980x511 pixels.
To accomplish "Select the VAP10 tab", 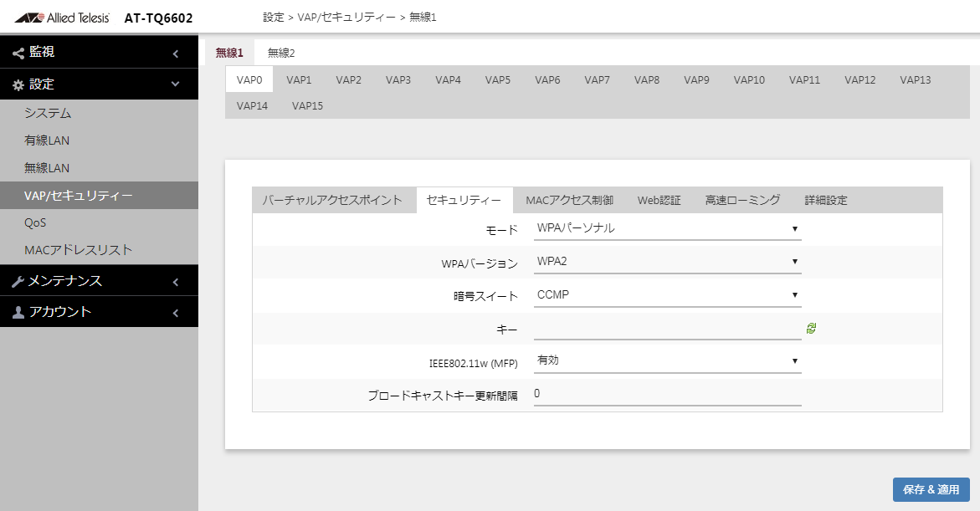I will coord(749,80).
